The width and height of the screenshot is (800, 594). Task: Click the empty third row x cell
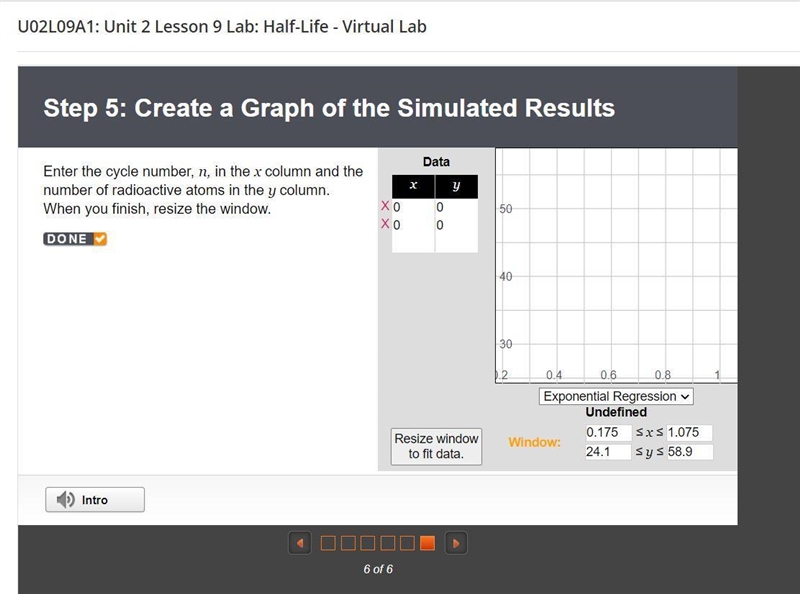pyautogui.click(x=413, y=242)
